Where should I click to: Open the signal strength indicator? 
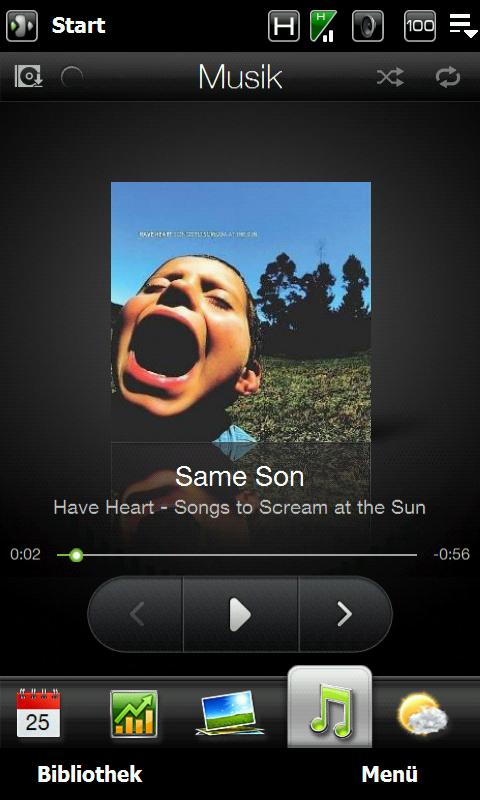point(323,26)
